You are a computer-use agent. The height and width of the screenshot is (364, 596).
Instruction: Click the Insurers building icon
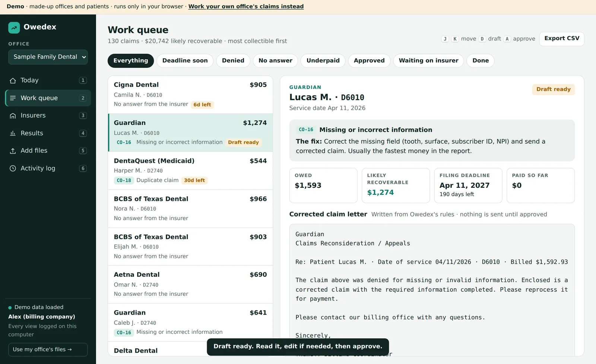click(13, 115)
